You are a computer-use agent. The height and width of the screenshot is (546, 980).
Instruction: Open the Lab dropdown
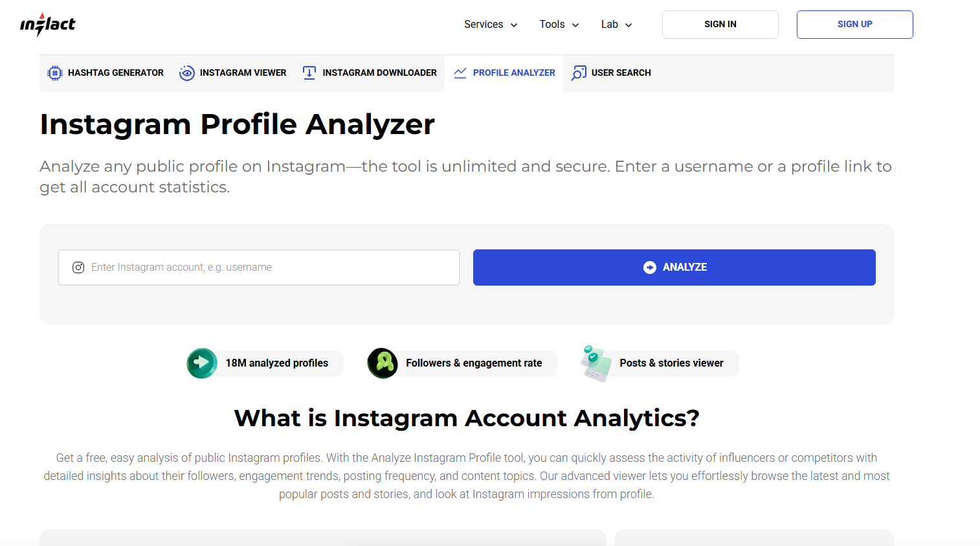pos(616,24)
